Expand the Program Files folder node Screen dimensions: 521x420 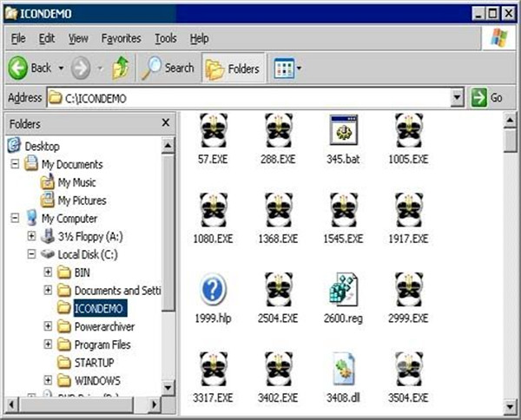[x=49, y=345]
